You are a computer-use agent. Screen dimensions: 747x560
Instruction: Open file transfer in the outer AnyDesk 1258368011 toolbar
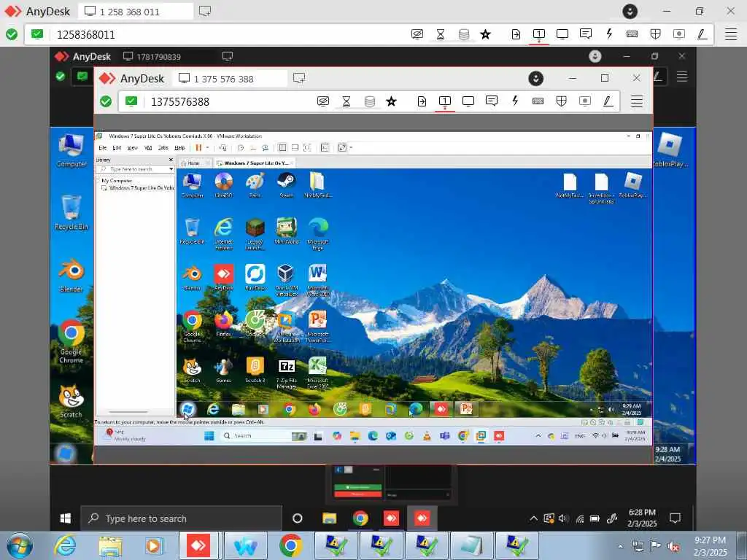[x=516, y=34]
